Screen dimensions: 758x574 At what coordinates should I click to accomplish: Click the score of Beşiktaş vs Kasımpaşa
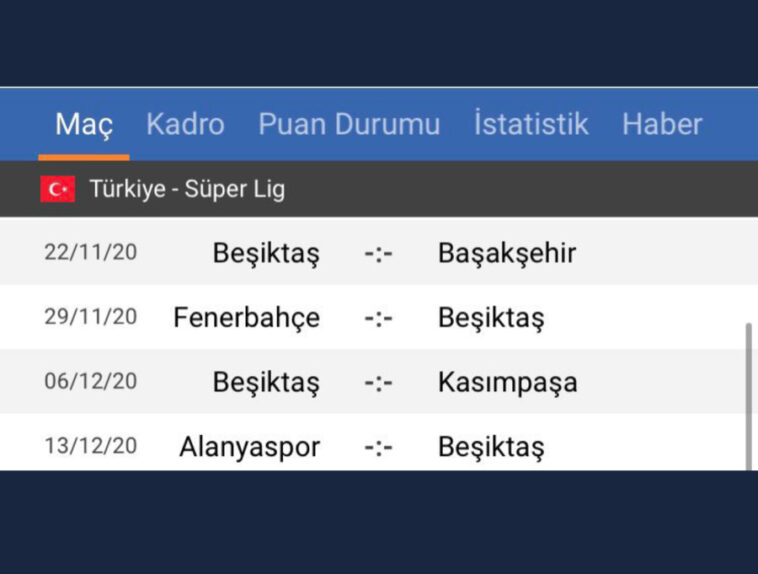pos(379,382)
